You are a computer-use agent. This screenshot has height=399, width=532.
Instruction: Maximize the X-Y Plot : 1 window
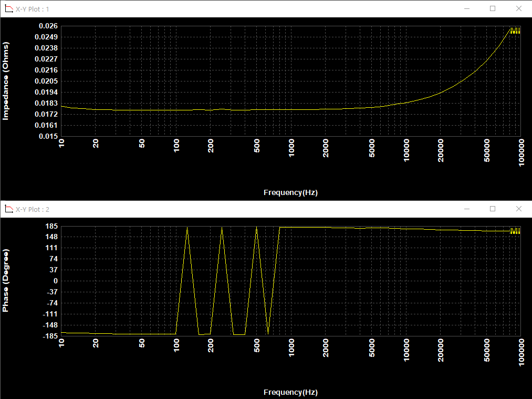point(493,9)
